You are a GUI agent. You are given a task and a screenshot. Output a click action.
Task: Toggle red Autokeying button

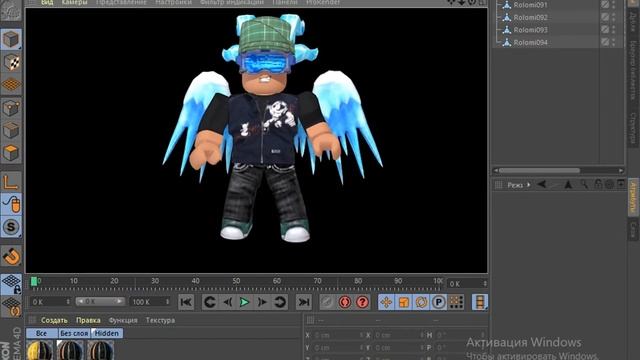[x=345, y=302]
